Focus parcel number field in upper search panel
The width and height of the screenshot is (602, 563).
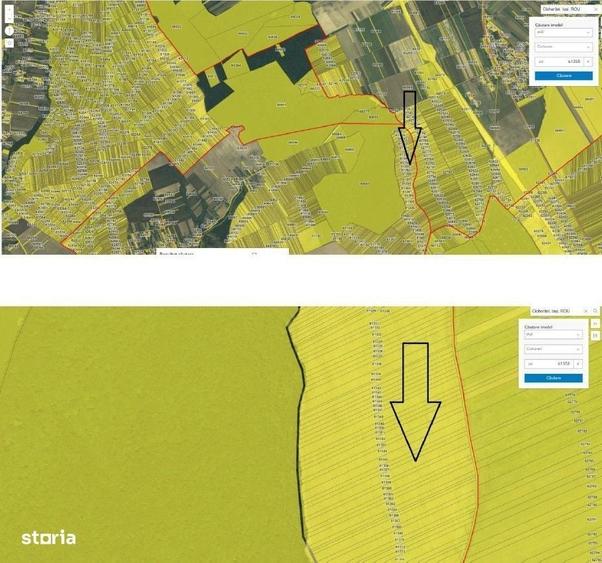(559, 61)
